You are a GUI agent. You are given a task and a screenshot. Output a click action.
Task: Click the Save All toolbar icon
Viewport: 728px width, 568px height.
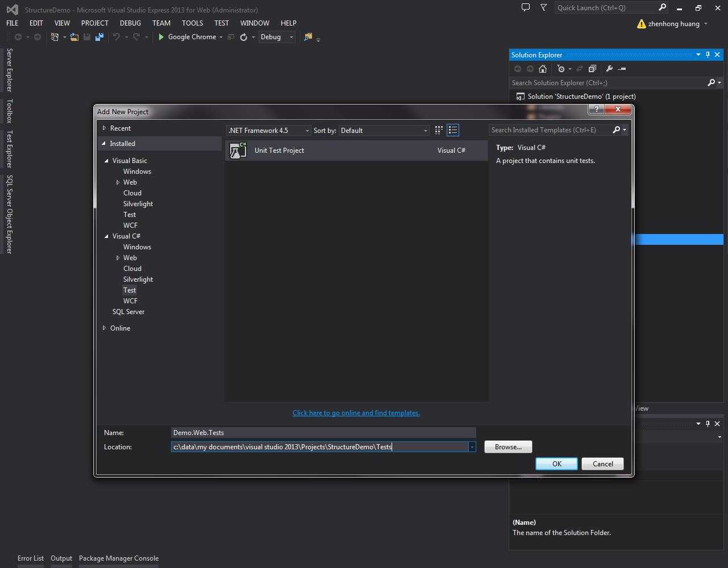click(x=99, y=37)
